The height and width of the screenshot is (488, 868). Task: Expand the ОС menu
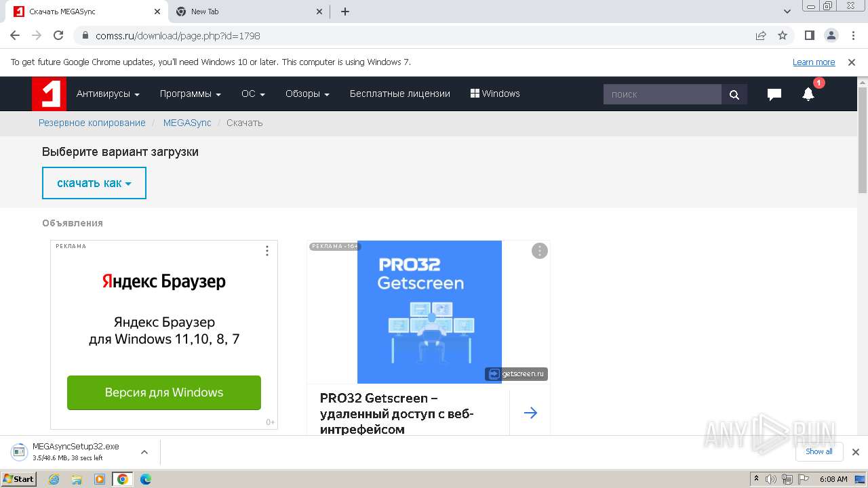(253, 94)
